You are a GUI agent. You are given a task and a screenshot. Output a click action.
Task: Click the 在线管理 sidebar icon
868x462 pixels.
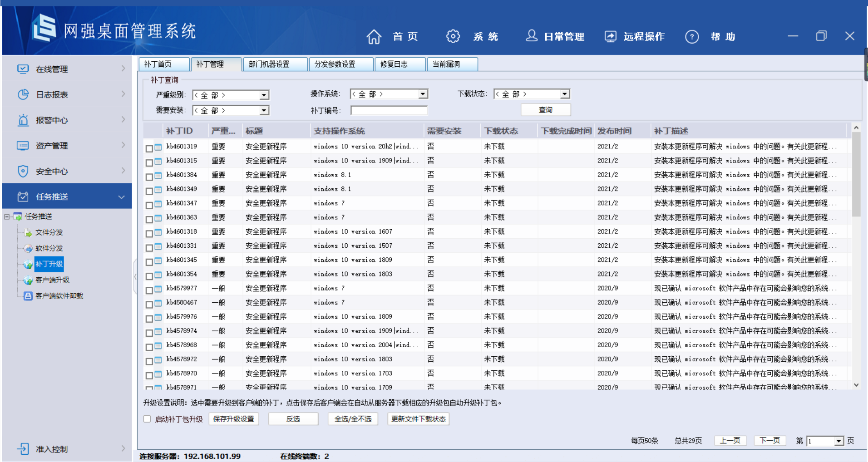23,69
